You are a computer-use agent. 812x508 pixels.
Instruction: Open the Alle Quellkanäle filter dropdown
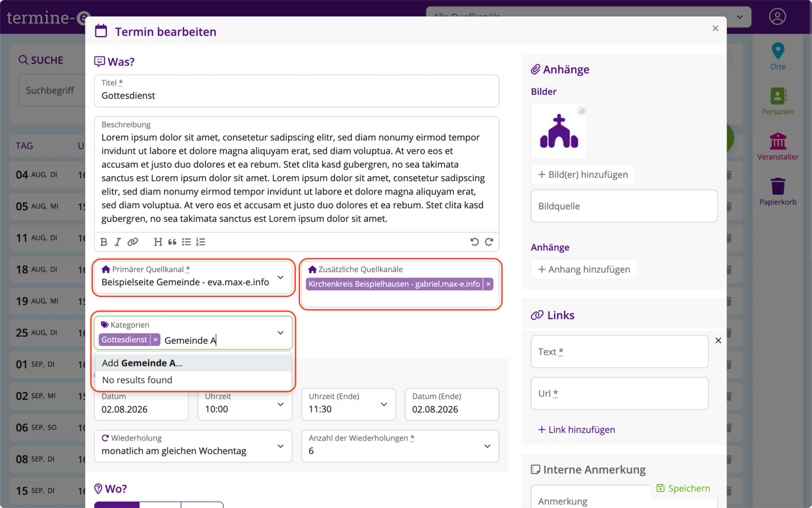tap(588, 17)
